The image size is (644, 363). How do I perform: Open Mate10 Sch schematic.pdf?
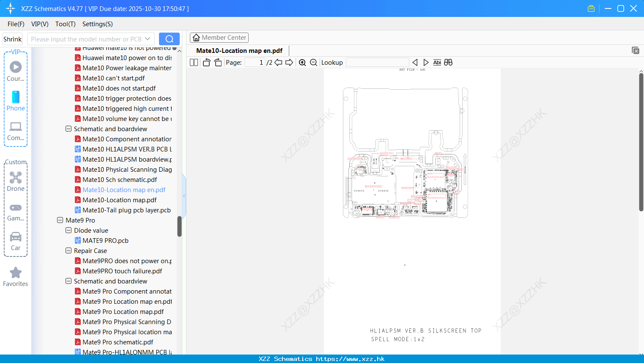(116, 179)
